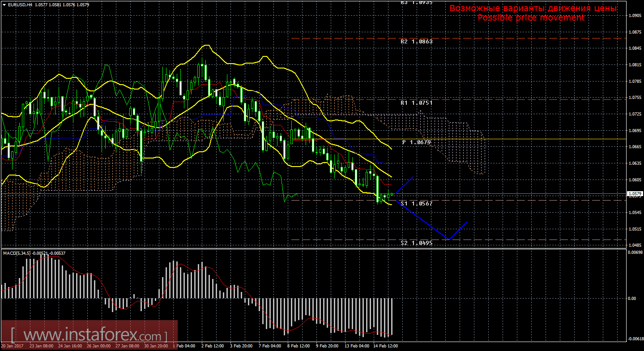Click the current price tag 1.0579
This screenshot has height=351, width=644.
pyautogui.click(x=635, y=194)
